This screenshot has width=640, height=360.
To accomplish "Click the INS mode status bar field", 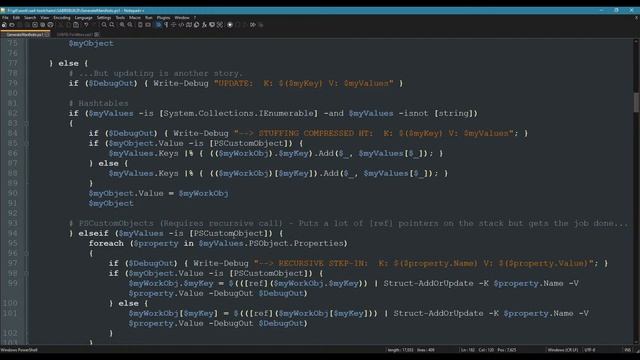I will (x=627, y=350).
